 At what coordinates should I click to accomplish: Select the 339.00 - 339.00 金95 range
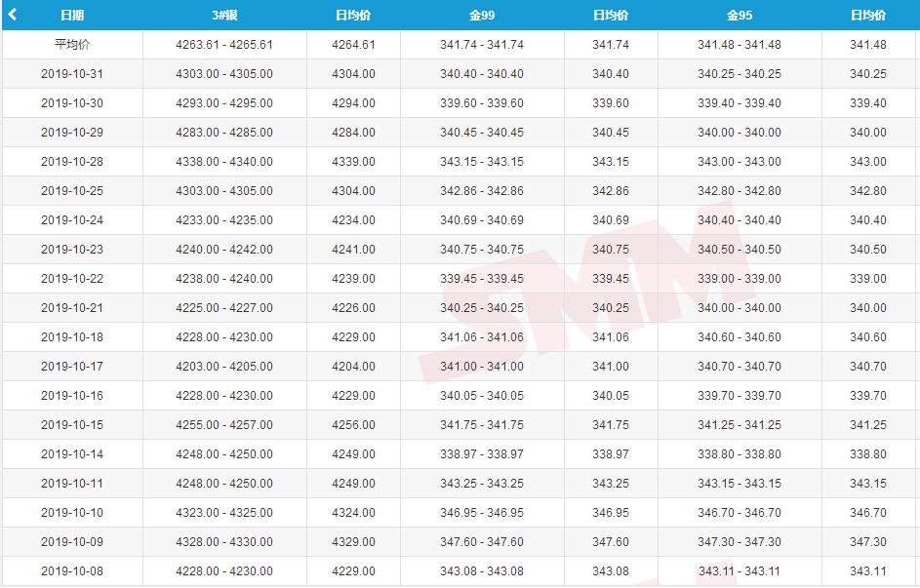tap(739, 279)
